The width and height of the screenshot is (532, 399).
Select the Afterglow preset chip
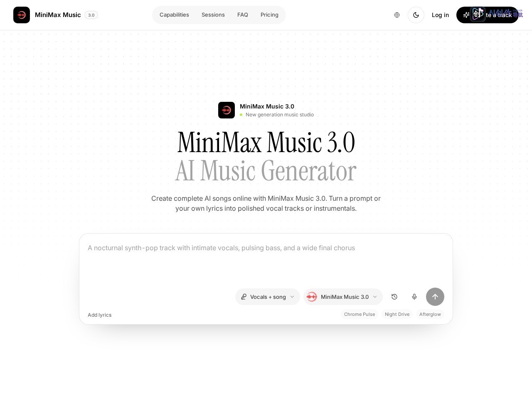tap(430, 314)
